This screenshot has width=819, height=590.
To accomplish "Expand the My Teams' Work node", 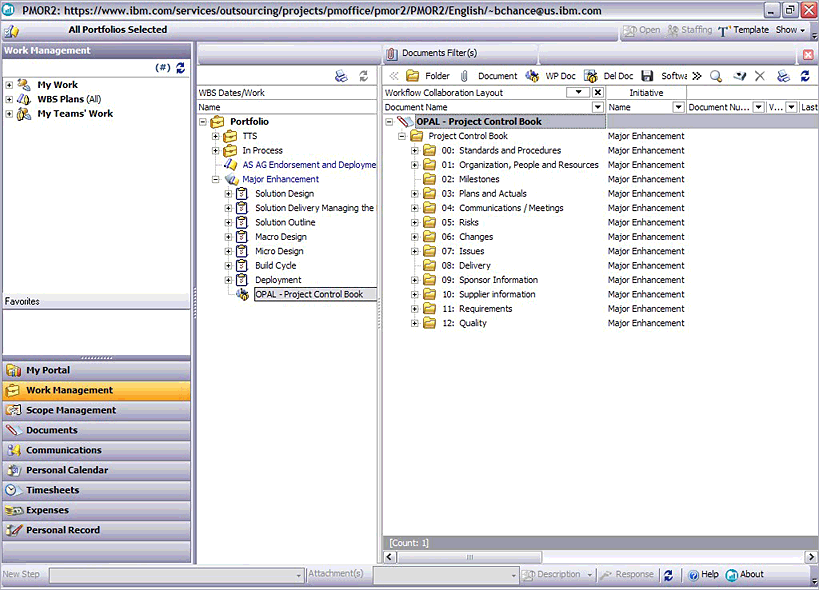I will tap(9, 114).
